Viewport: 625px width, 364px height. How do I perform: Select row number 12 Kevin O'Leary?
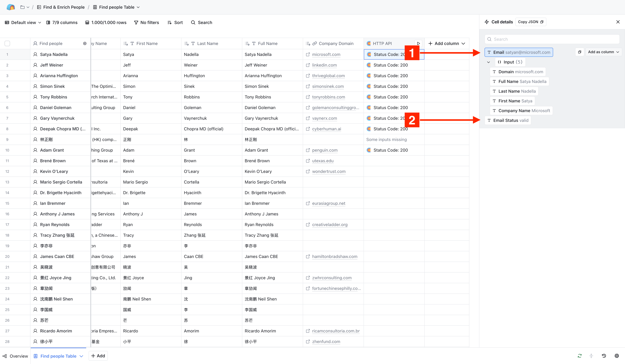click(x=7, y=171)
